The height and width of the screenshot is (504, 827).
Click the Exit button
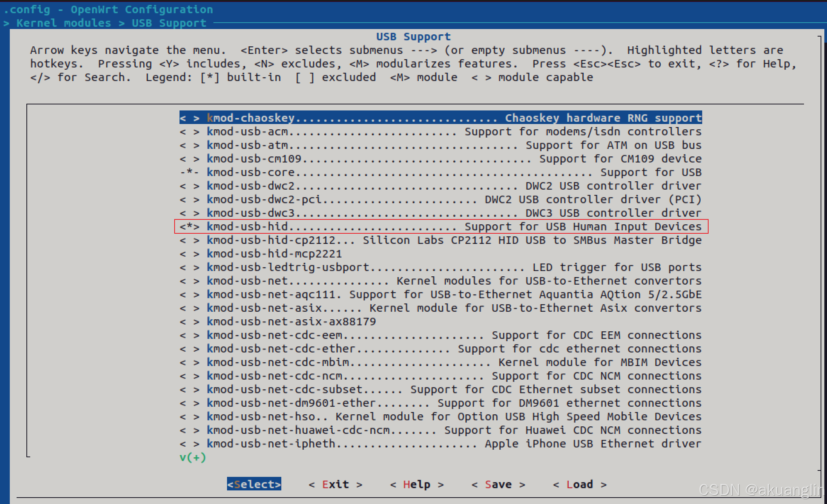coord(335,484)
